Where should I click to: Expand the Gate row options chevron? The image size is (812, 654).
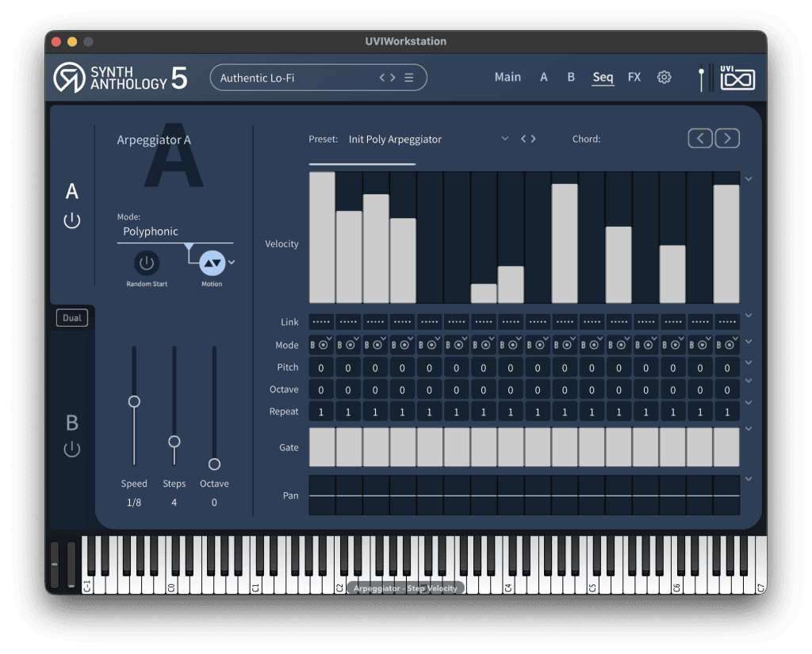[x=749, y=429]
